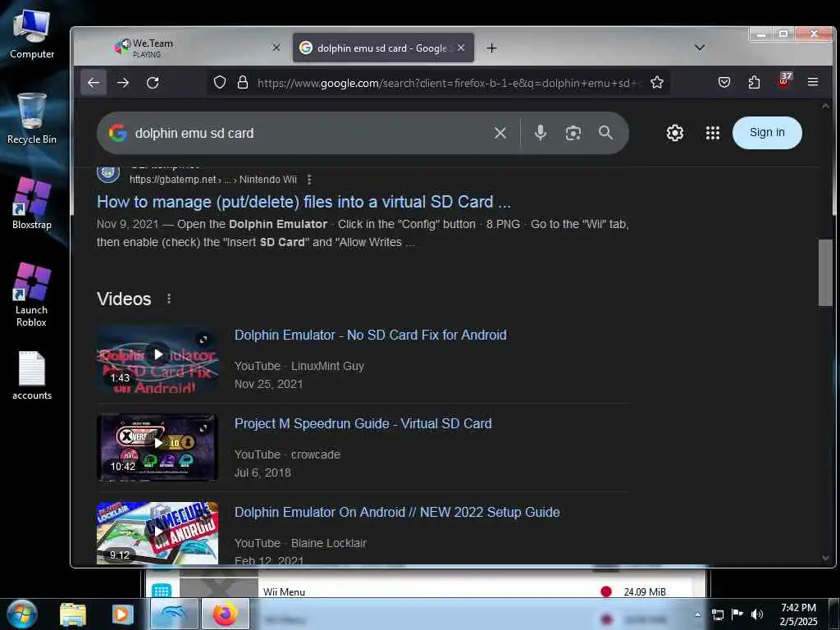The height and width of the screenshot is (630, 840).
Task: Open the Google apps grid
Action: coord(713,133)
